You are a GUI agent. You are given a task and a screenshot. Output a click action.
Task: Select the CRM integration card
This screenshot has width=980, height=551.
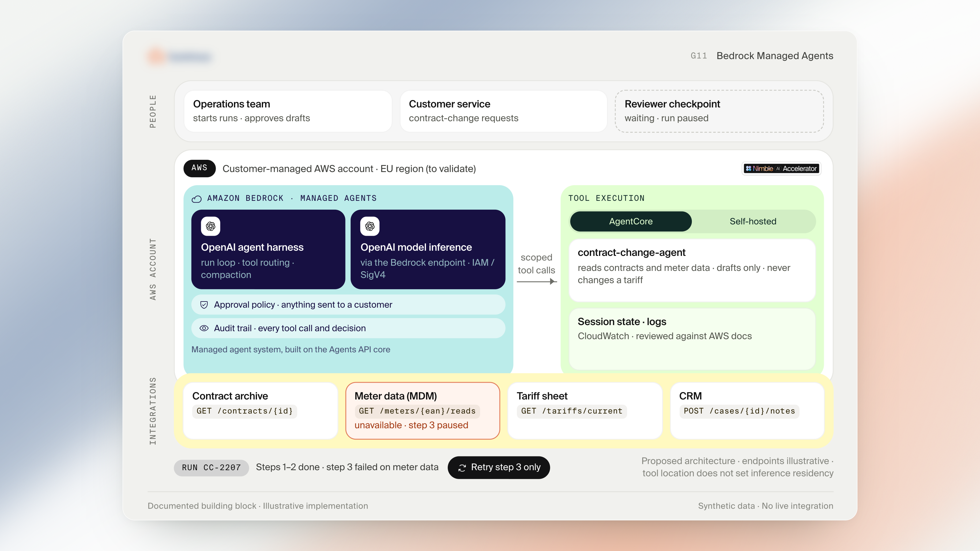coord(747,411)
